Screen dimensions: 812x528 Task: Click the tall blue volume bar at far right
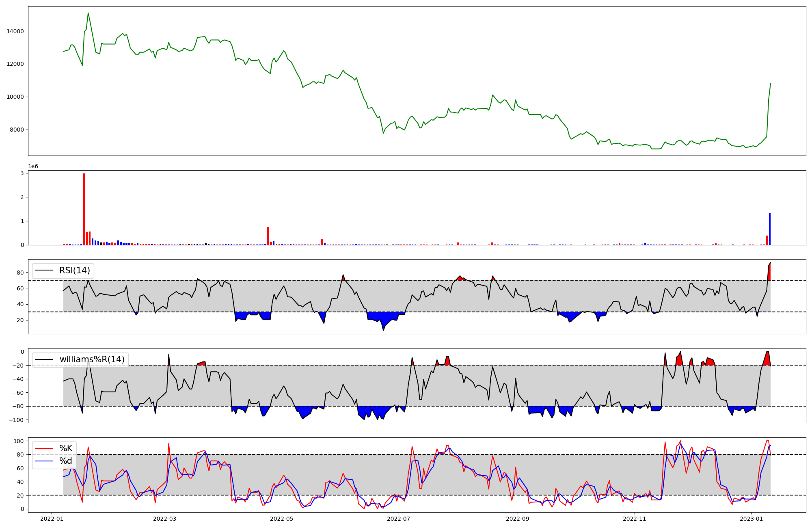[x=769, y=229]
